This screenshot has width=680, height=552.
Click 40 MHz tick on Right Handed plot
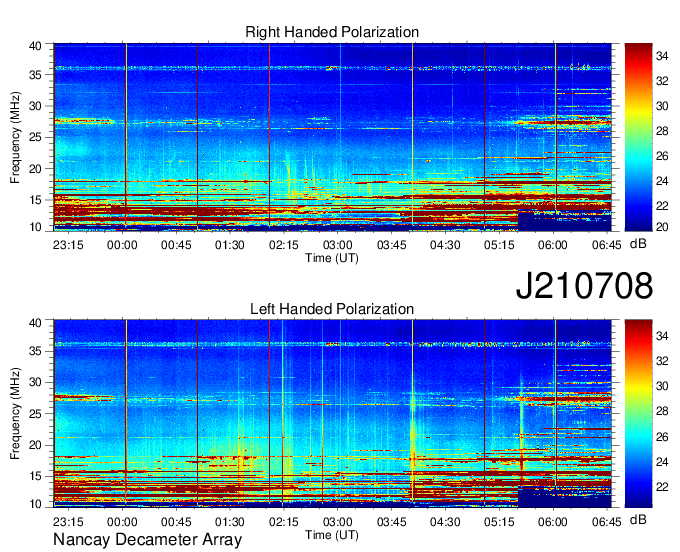coord(35,46)
